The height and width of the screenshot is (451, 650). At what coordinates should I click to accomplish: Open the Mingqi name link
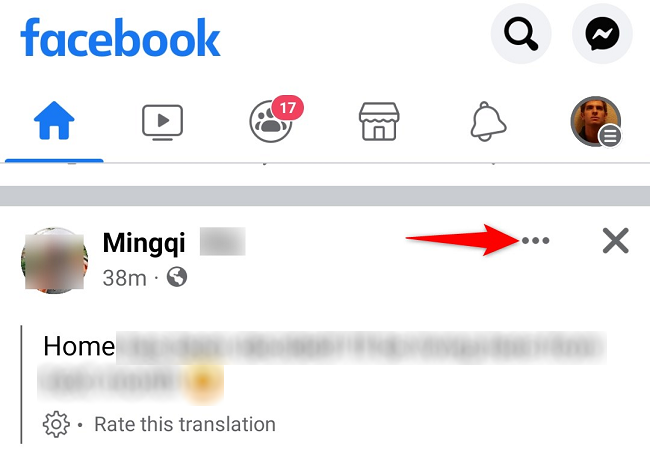pos(144,243)
